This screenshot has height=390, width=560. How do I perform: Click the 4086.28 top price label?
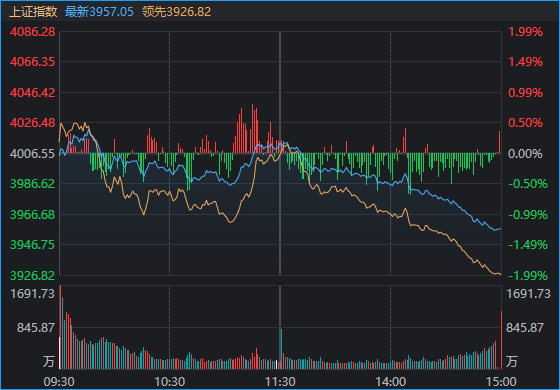[x=32, y=32]
